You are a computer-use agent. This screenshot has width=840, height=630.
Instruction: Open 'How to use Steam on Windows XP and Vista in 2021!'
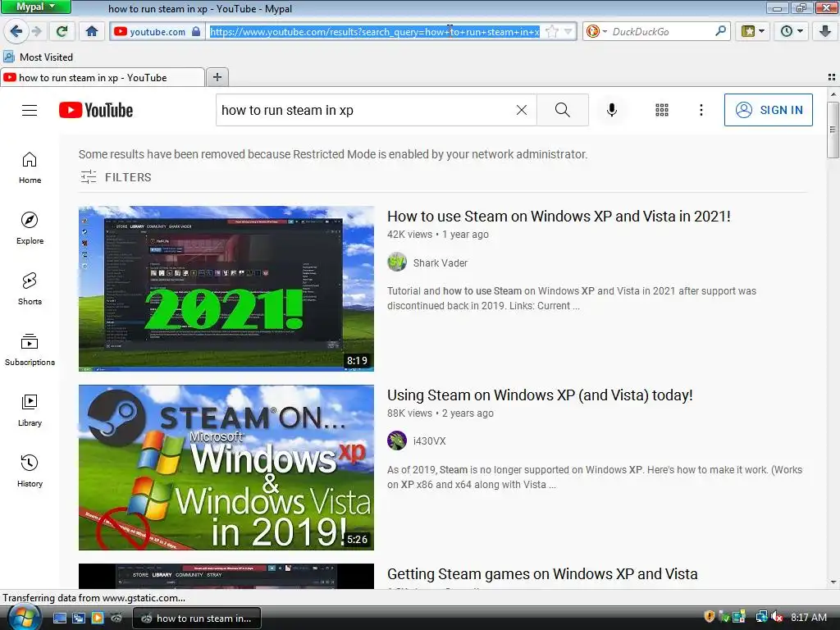pos(559,217)
